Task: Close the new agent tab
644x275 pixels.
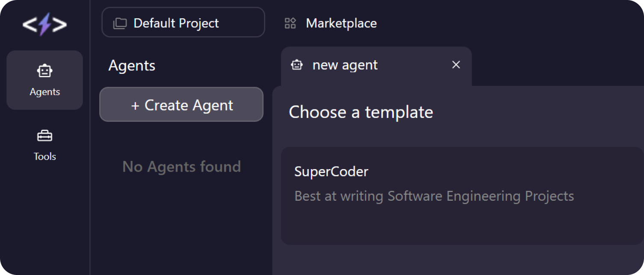Action: point(456,65)
